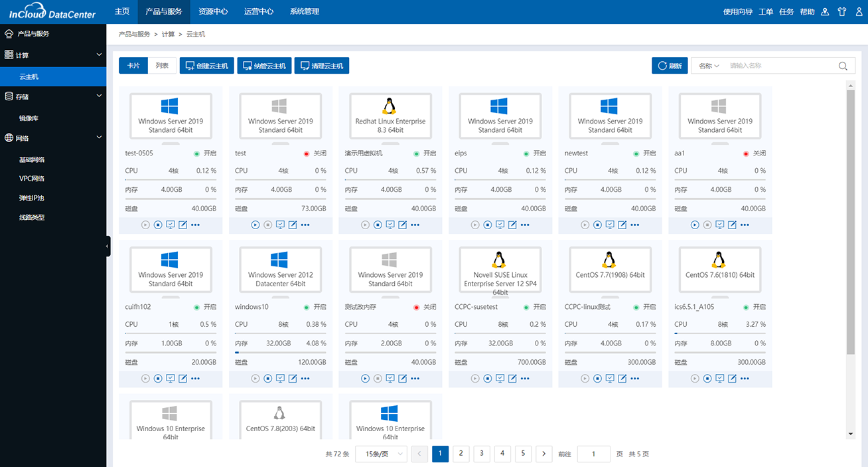Click the stop icon on test-0505 card
The height and width of the screenshot is (467, 868).
(x=158, y=225)
